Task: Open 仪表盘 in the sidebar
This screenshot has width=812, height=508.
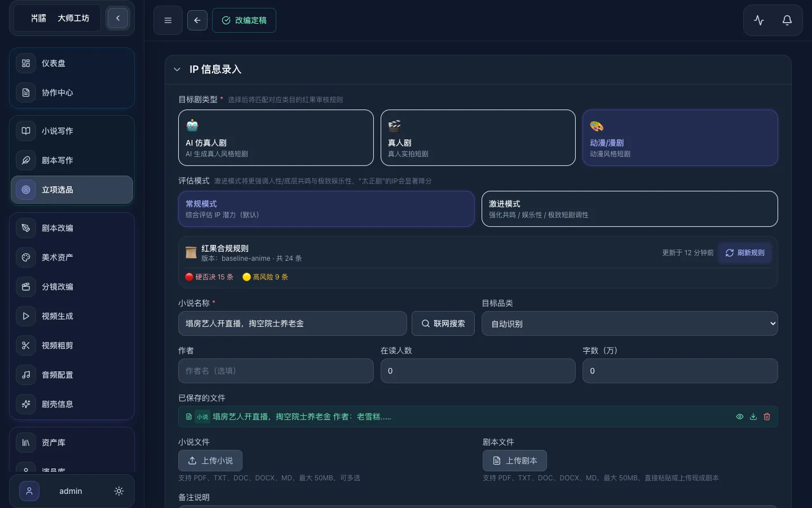Action: [72, 63]
